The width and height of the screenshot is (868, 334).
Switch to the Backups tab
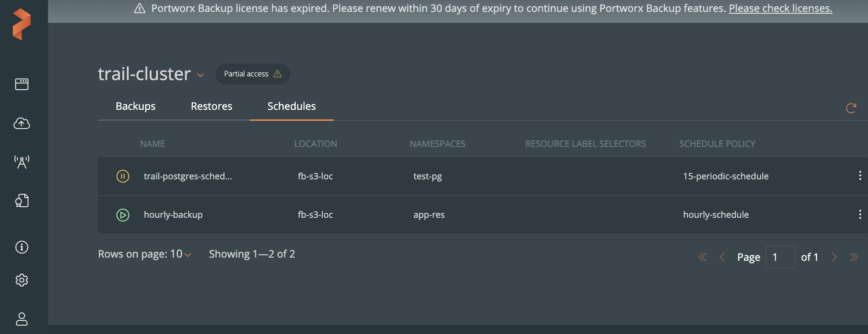click(x=136, y=106)
